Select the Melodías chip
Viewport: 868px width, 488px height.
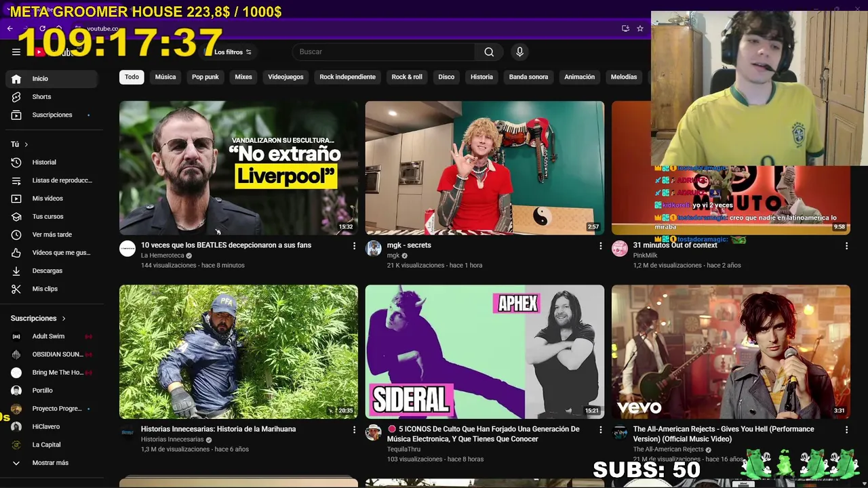click(624, 77)
